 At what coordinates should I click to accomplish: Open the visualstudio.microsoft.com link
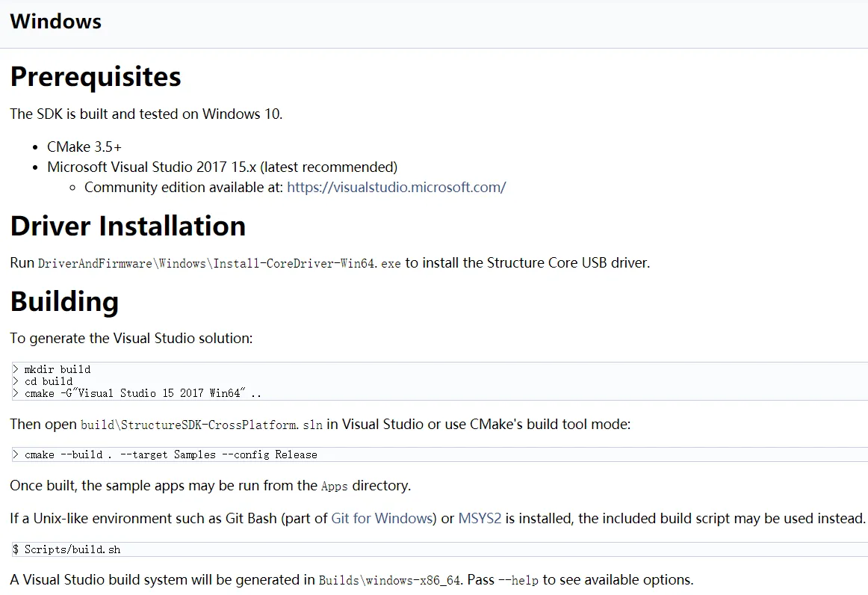pos(397,188)
